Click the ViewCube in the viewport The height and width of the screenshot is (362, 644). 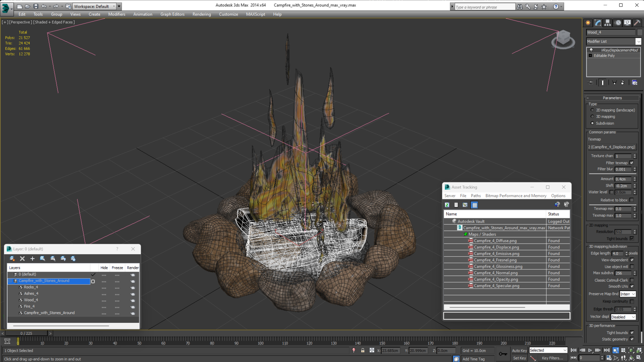point(563,39)
